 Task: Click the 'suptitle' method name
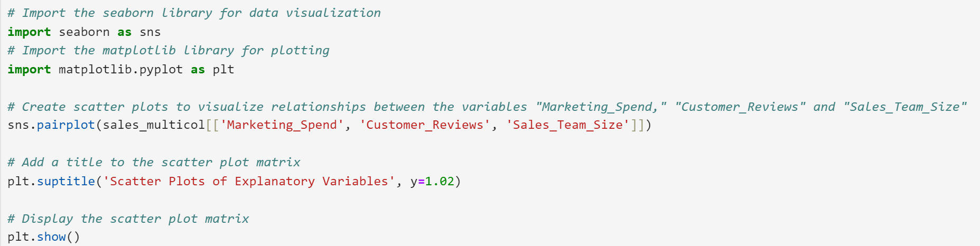(x=66, y=182)
